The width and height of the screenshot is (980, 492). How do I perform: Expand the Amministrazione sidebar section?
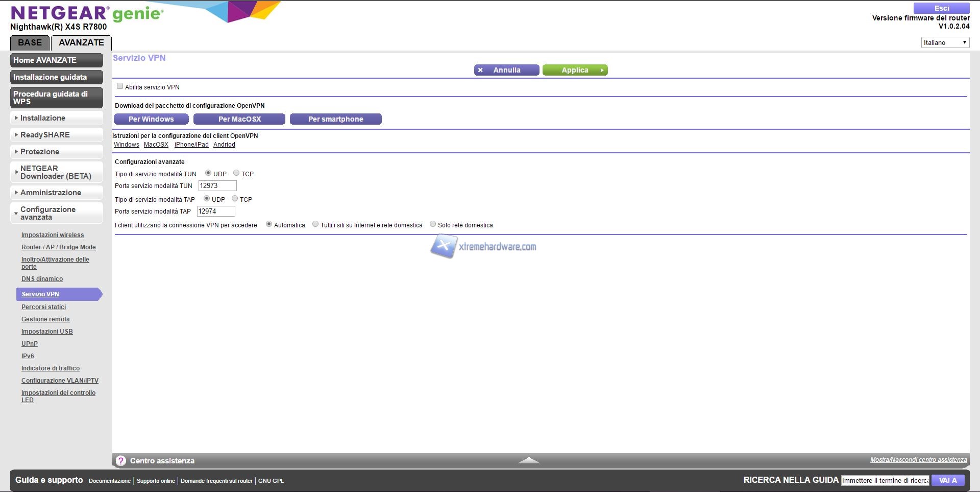click(x=57, y=193)
